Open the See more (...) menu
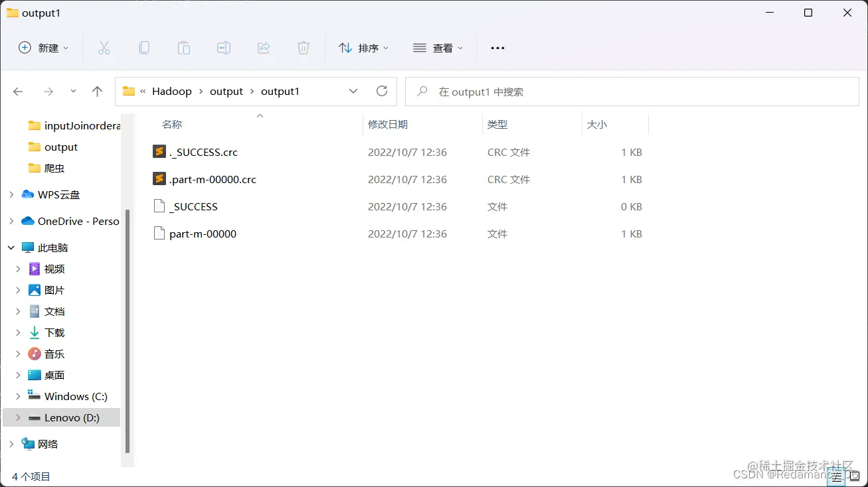868x487 pixels. coord(497,47)
